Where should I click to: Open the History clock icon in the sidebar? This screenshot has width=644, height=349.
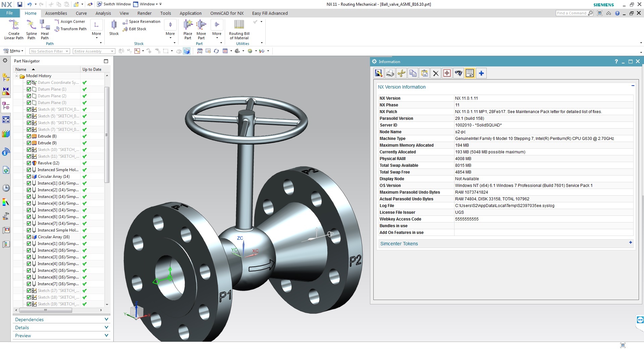[x=6, y=188]
